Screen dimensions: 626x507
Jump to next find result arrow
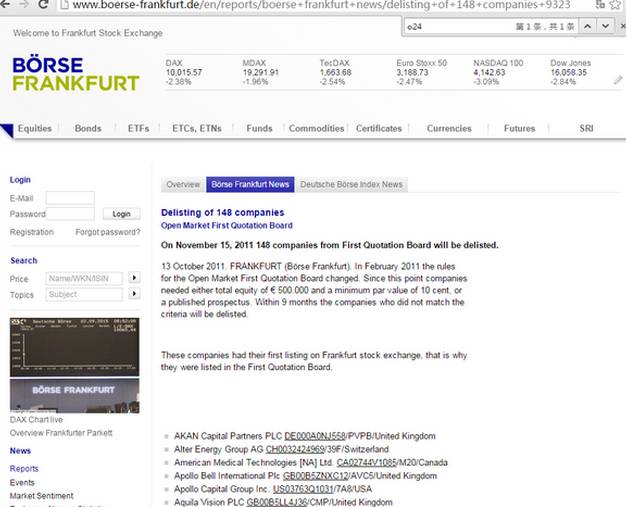coord(606,26)
